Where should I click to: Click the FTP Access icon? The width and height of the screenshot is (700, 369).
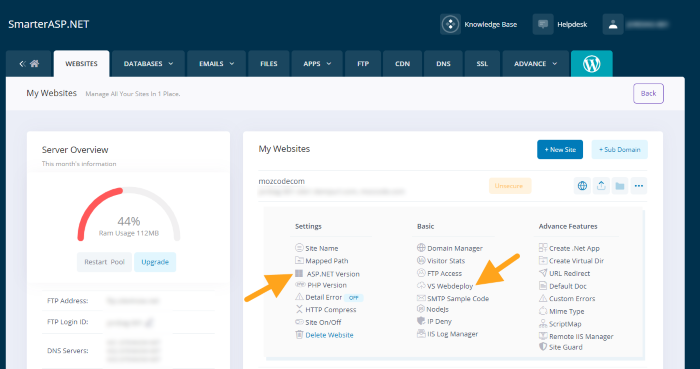pyautogui.click(x=421, y=273)
